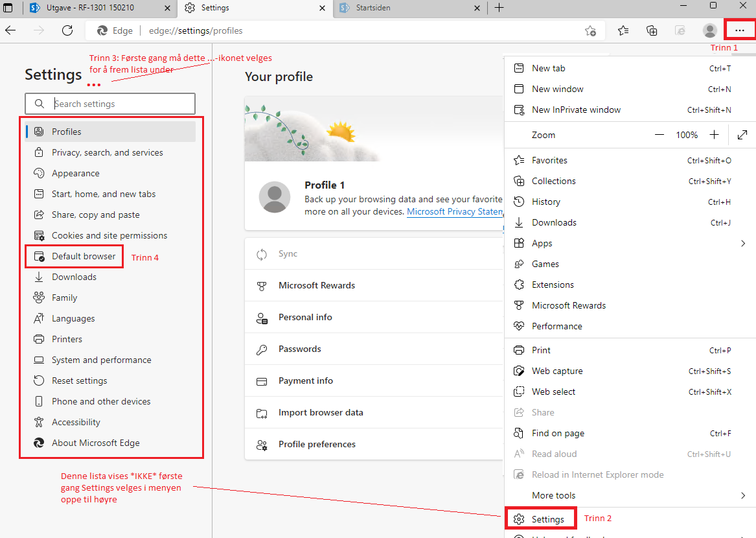Open Import browser data
This screenshot has height=538, width=756.
point(374,413)
